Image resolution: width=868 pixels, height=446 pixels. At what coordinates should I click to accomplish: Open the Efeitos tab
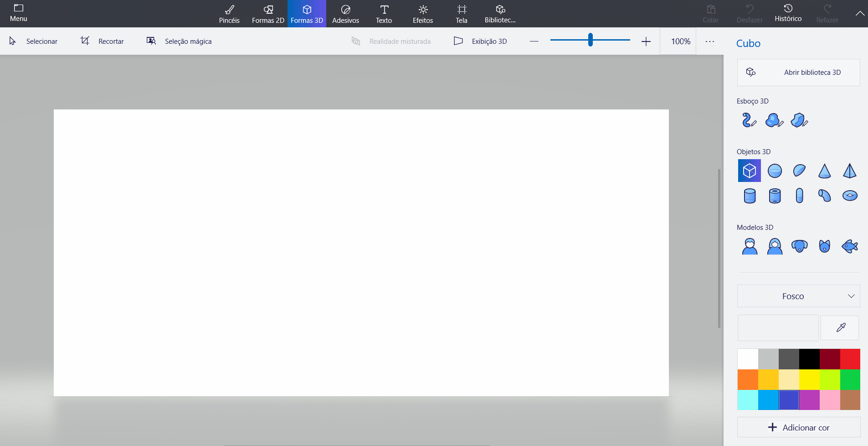[x=423, y=14]
